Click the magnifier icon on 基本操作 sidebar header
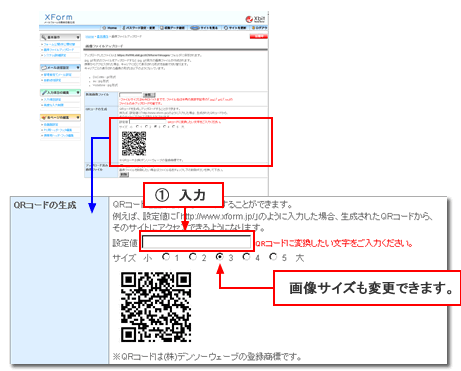Screen dimensions: 461x371 43,37
